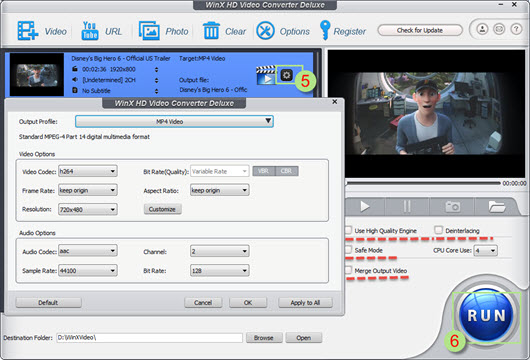This screenshot has width=530, height=360.
Task: Enable Safe Mode checkbox
Action: coord(348,250)
